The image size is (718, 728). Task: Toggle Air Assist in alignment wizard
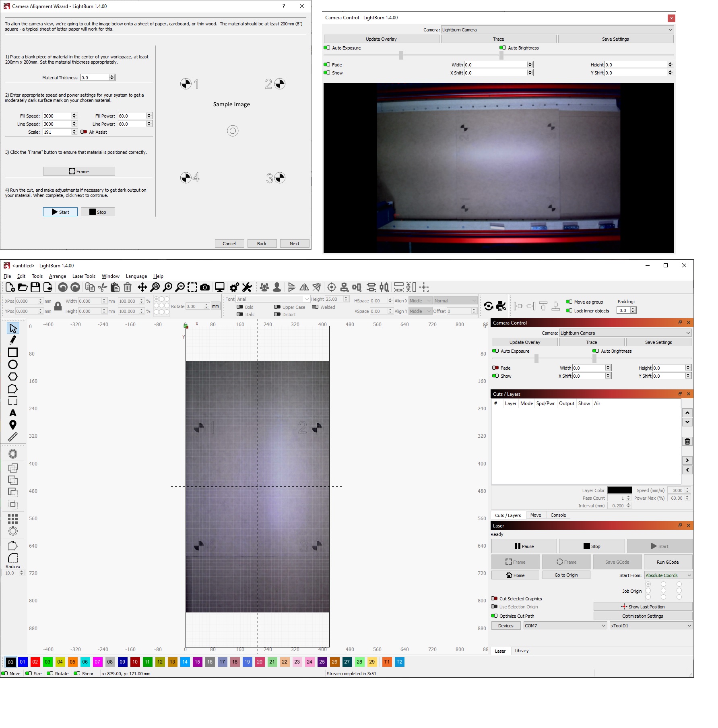tap(84, 132)
